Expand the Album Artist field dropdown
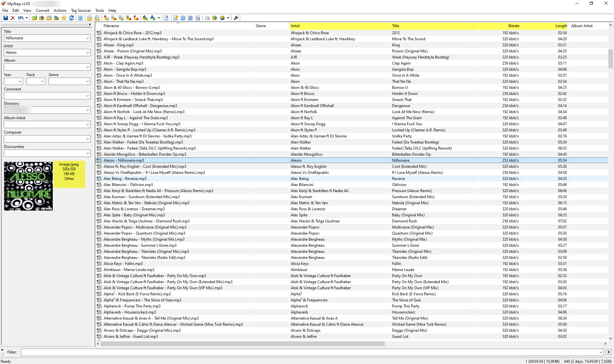Viewport: 614px width, 364px height. [88, 125]
